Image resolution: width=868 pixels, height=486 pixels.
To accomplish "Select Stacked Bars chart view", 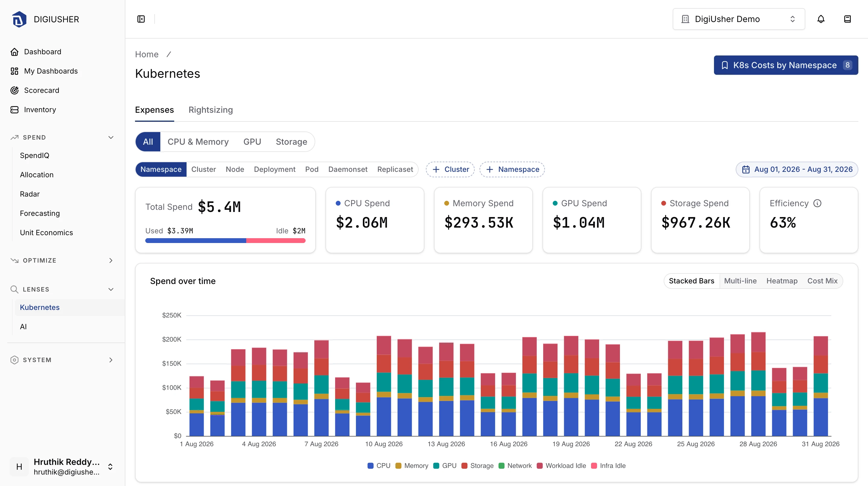I will [691, 281].
